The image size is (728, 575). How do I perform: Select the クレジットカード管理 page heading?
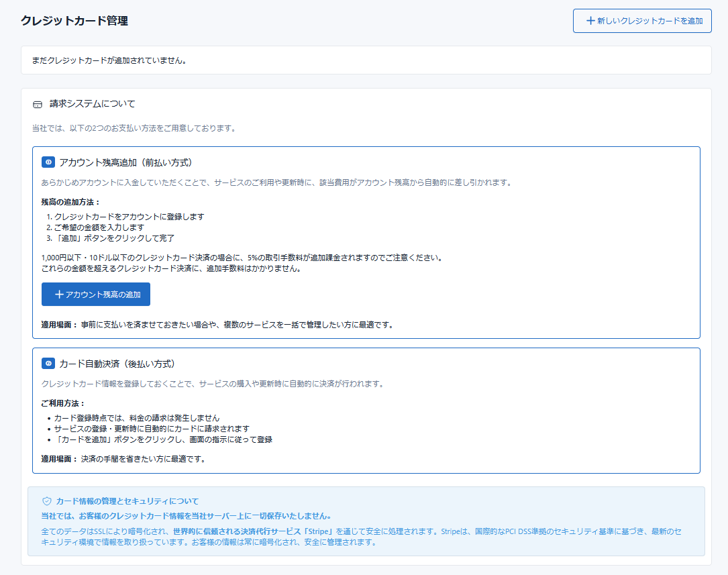pos(74,21)
